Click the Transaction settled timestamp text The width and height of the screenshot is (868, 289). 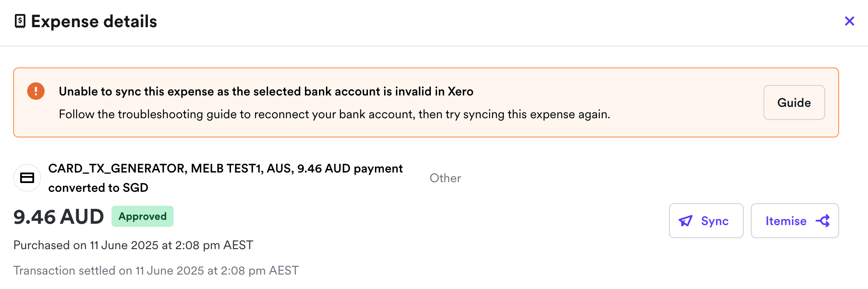click(156, 271)
